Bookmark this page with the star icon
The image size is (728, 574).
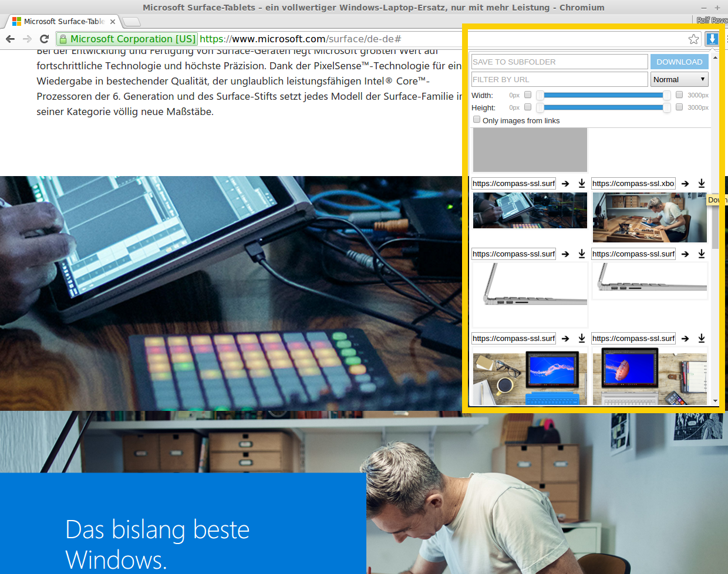pos(693,39)
